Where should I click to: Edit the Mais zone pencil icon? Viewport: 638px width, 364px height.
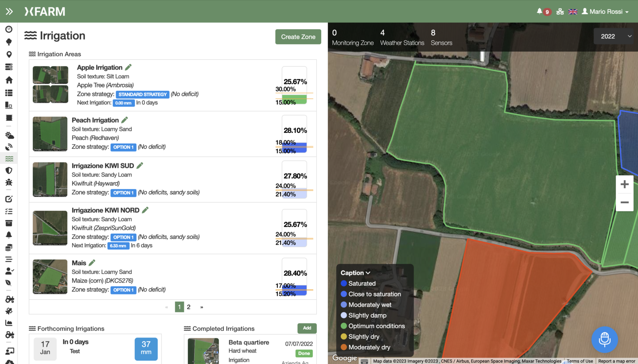click(x=92, y=263)
